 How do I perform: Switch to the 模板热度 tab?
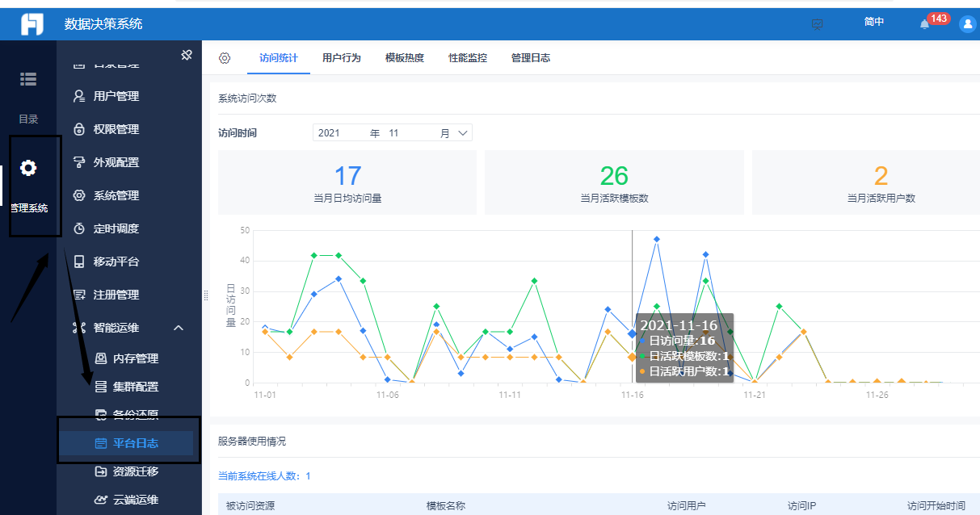point(405,58)
